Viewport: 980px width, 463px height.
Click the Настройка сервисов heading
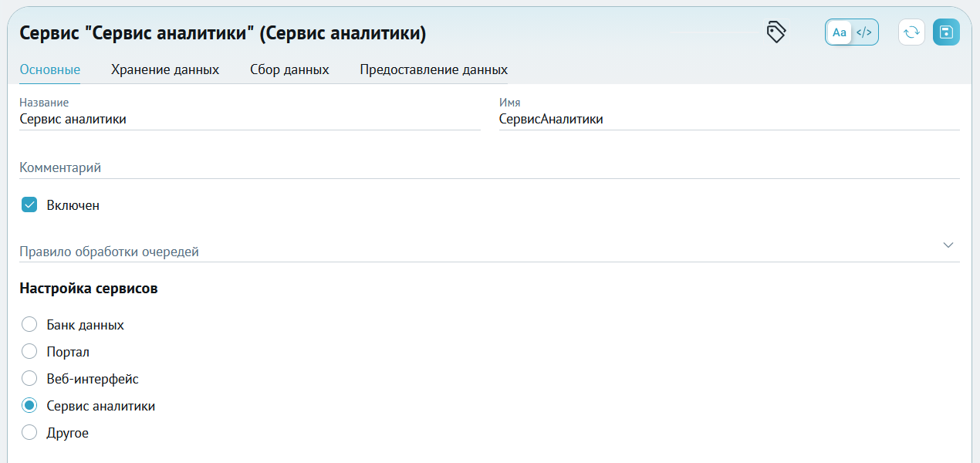(x=89, y=289)
